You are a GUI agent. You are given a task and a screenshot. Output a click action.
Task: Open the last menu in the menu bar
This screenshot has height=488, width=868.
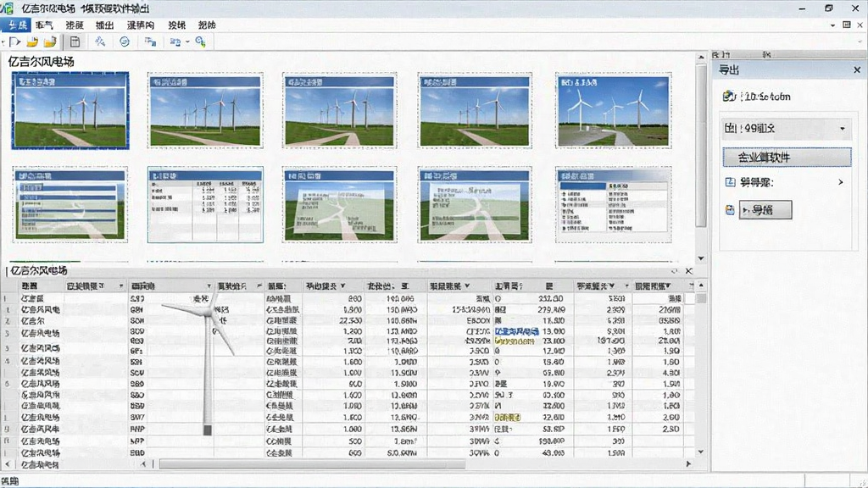207,25
